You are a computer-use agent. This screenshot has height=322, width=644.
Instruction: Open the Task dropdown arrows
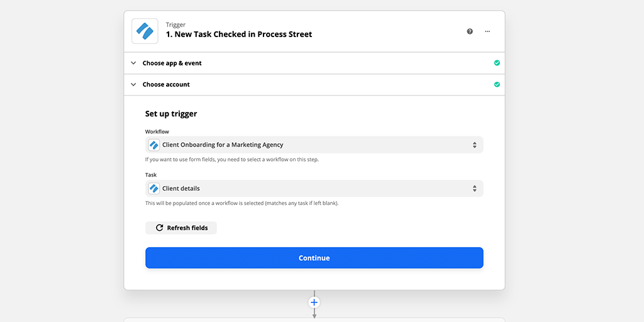point(474,188)
